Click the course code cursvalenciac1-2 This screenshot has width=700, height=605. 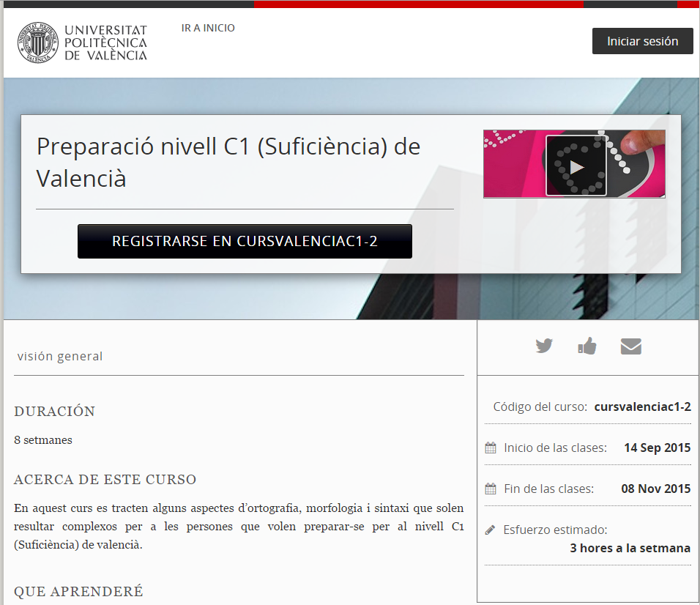[x=642, y=407]
